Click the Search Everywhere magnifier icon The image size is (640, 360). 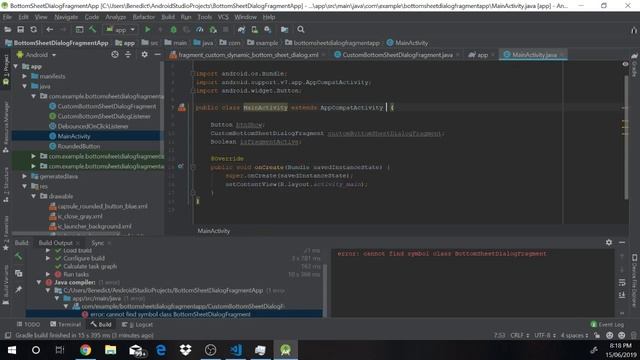[x=301, y=29]
